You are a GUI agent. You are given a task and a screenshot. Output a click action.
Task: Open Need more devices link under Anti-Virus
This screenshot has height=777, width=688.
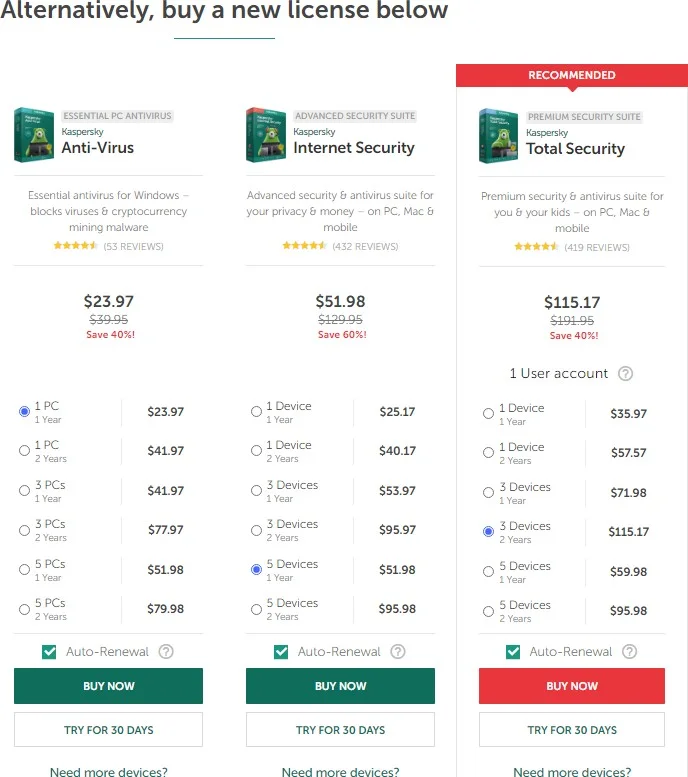pos(108,771)
